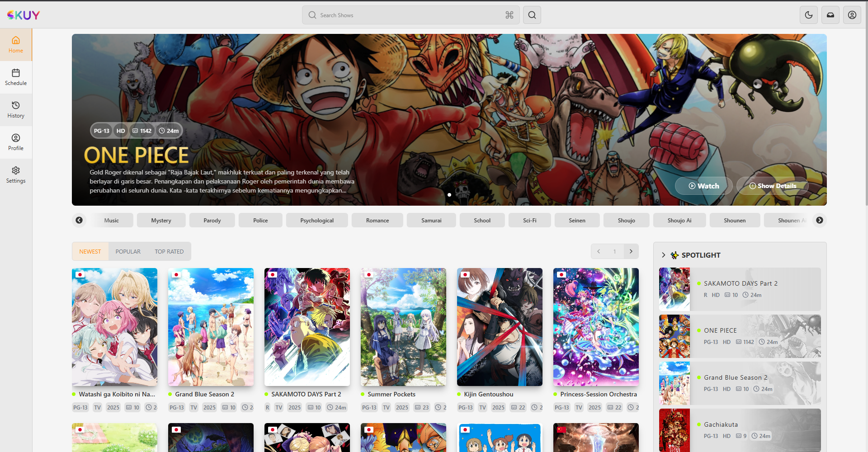This screenshot has width=868, height=452.
Task: Click the banner carousel indicator dot
Action: [x=449, y=195]
